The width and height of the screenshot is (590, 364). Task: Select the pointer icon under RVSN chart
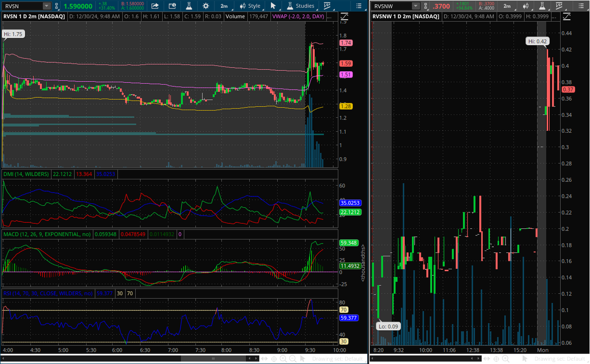coord(303,359)
